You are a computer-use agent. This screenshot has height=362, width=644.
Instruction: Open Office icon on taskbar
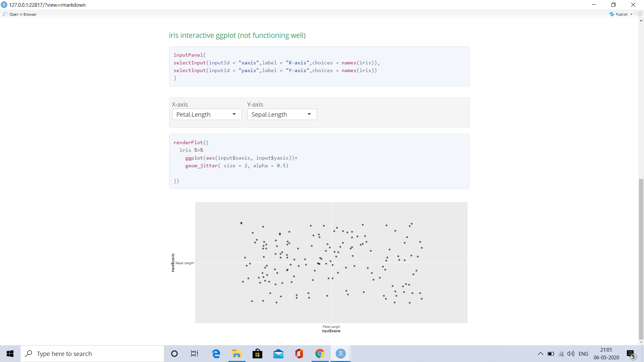(299, 354)
